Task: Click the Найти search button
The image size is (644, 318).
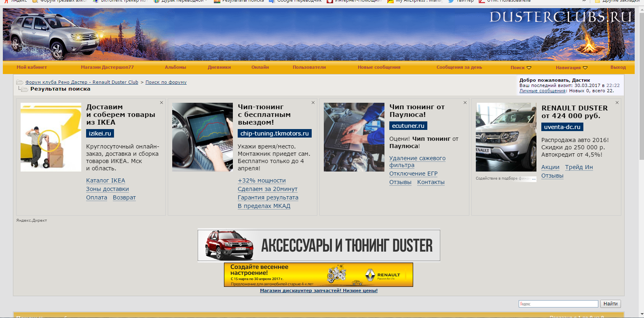Action: click(x=610, y=304)
